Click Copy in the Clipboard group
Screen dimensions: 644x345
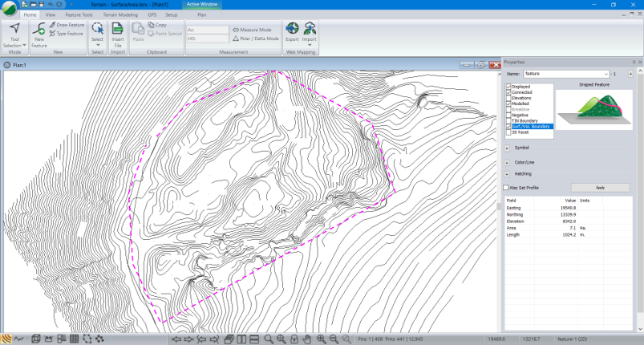[x=157, y=25]
